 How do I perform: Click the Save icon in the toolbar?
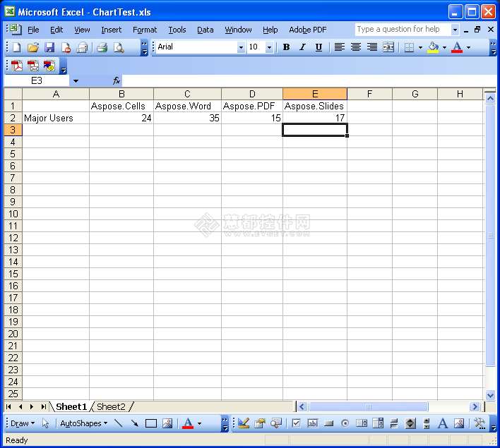[x=49, y=47]
